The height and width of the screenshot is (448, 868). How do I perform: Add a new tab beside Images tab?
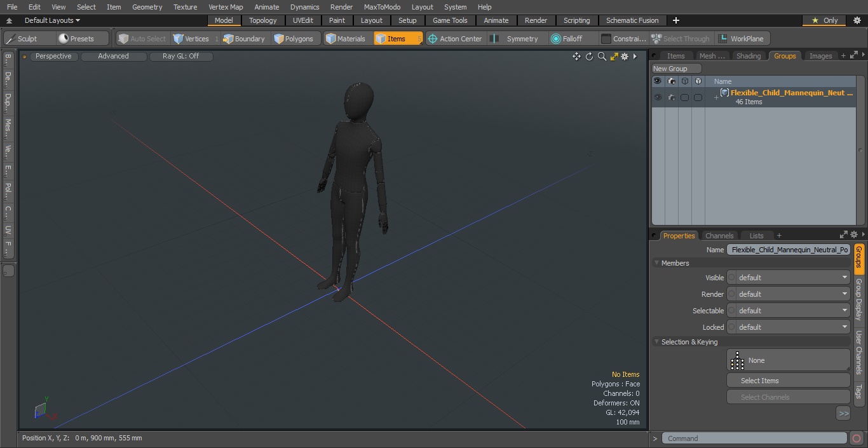coord(843,56)
